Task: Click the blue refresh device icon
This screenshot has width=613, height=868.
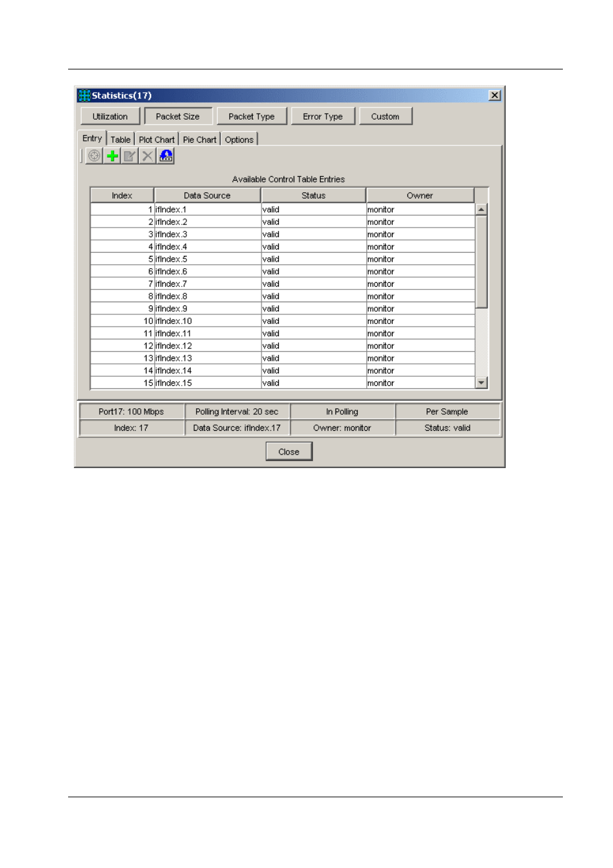Action: pyautogui.click(x=166, y=156)
